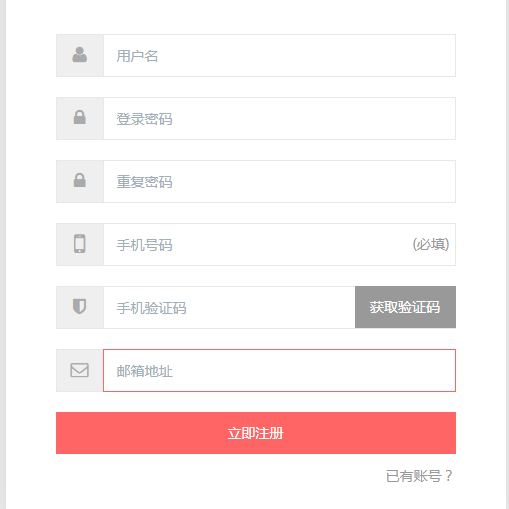The image size is (509, 509).
Task: Click the 手机验证码 placeholder text
Action: pos(151,308)
